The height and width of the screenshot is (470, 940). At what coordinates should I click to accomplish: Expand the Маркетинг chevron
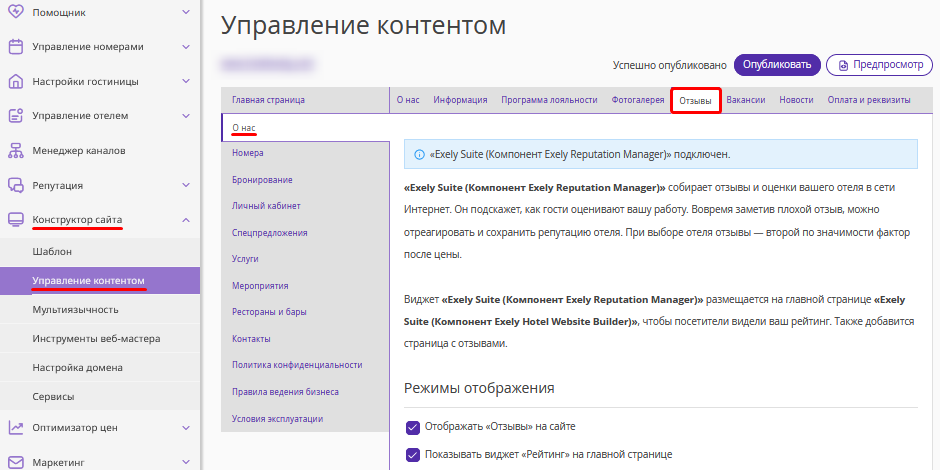tap(186, 463)
